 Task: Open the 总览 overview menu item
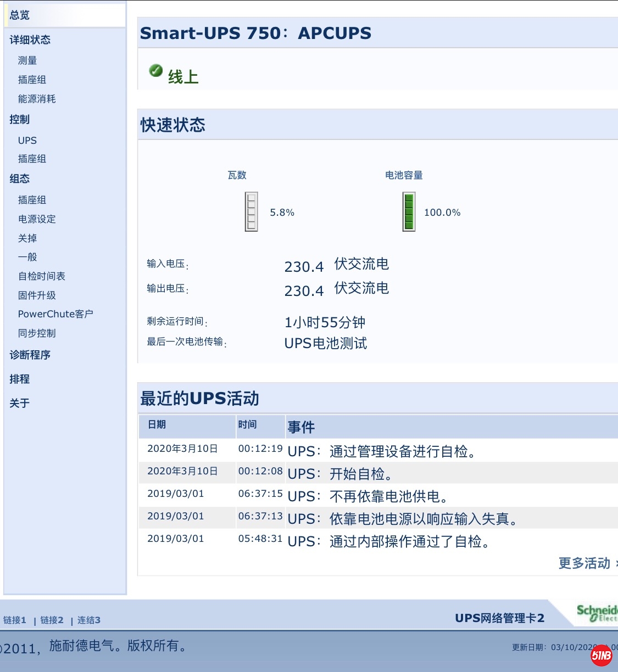(x=20, y=15)
